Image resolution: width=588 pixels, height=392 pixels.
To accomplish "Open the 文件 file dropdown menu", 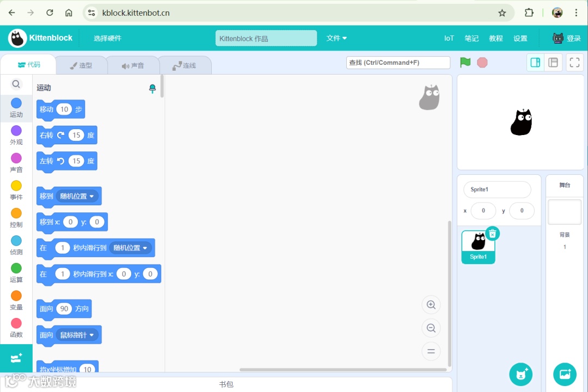I will click(x=336, y=38).
